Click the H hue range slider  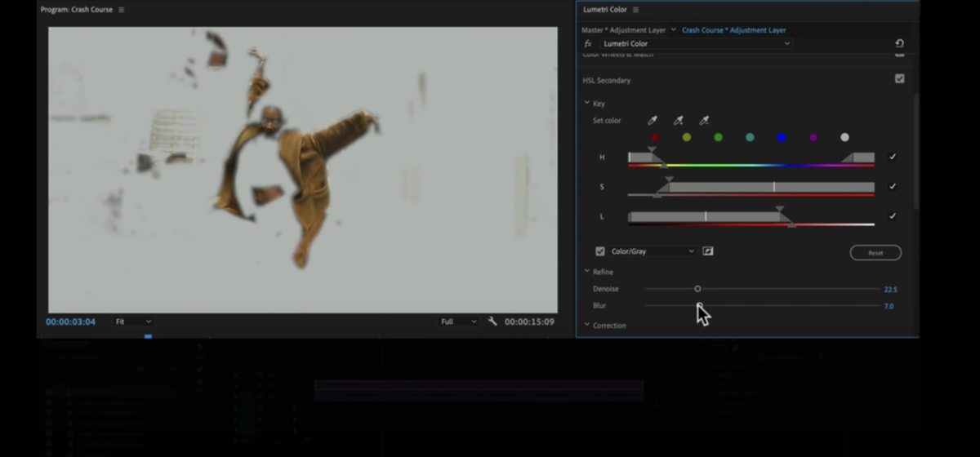pyautogui.click(x=751, y=158)
